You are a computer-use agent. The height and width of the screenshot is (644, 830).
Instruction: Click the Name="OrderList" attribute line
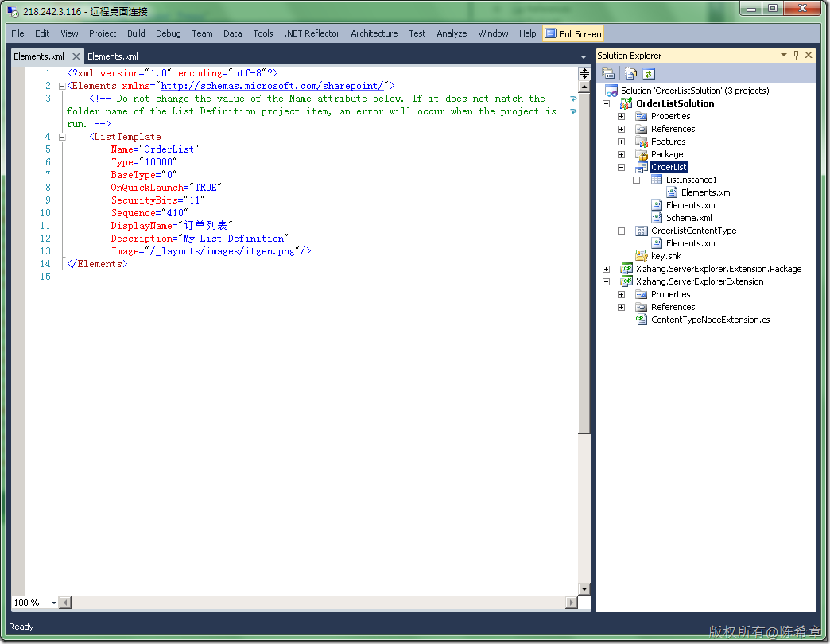tap(154, 149)
